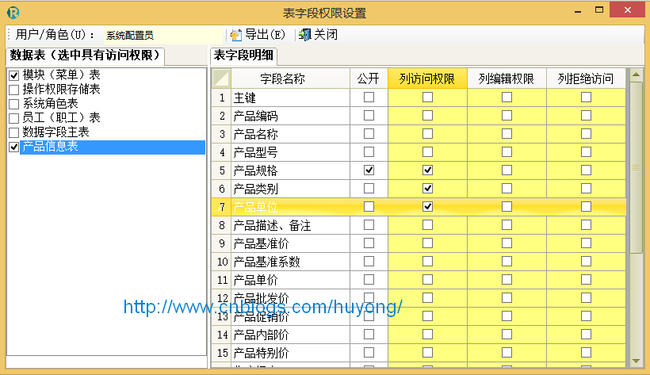
Task: Maximize the 表字段权限设置 window
Action: 599,10
